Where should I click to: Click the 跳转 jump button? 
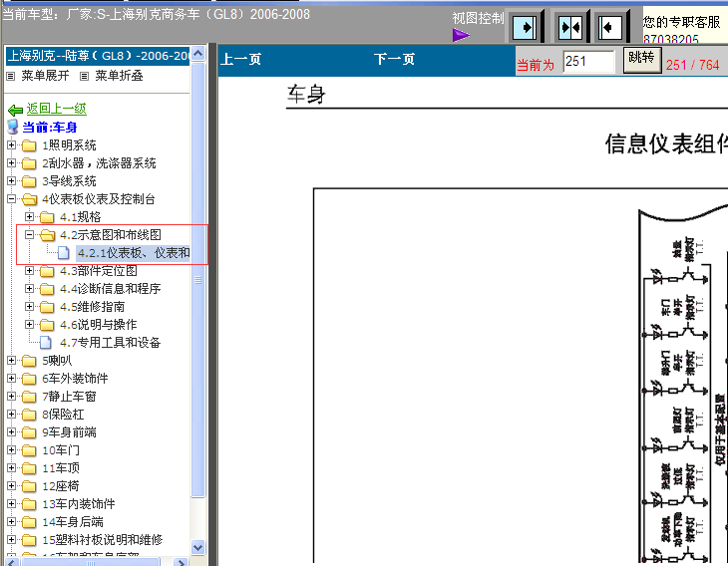[642, 60]
